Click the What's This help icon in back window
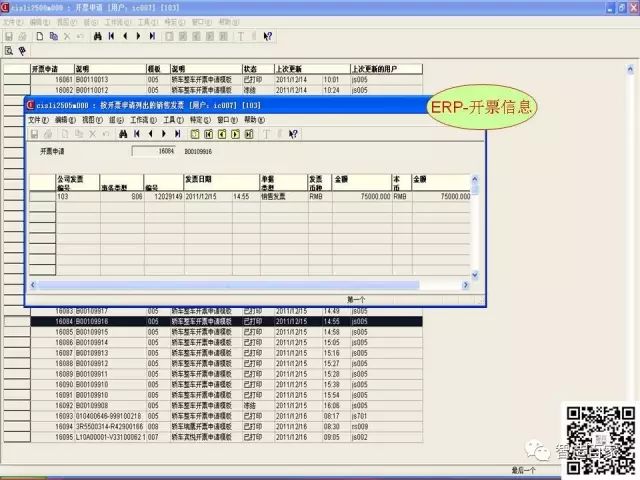640x480 pixels. (267, 36)
